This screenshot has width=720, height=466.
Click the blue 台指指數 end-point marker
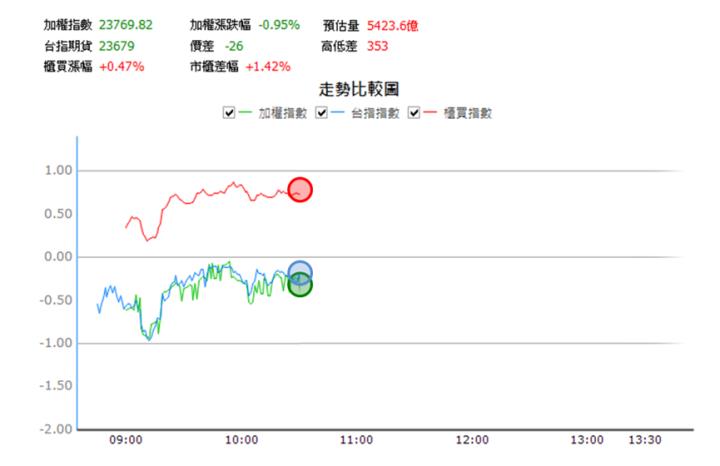[300, 272]
